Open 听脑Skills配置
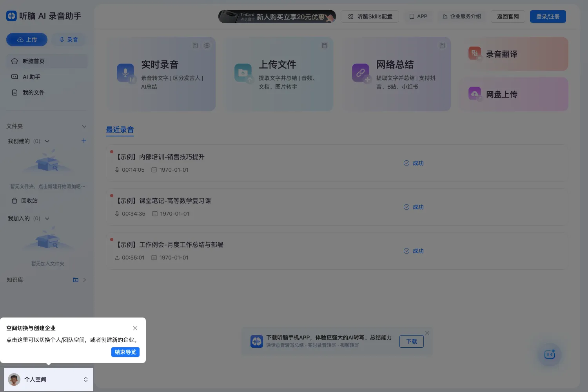The width and height of the screenshot is (588, 392). [x=370, y=16]
